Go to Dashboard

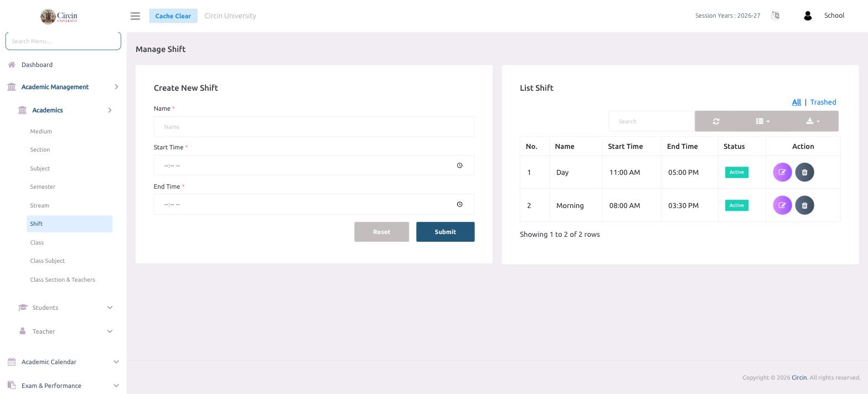[37, 65]
